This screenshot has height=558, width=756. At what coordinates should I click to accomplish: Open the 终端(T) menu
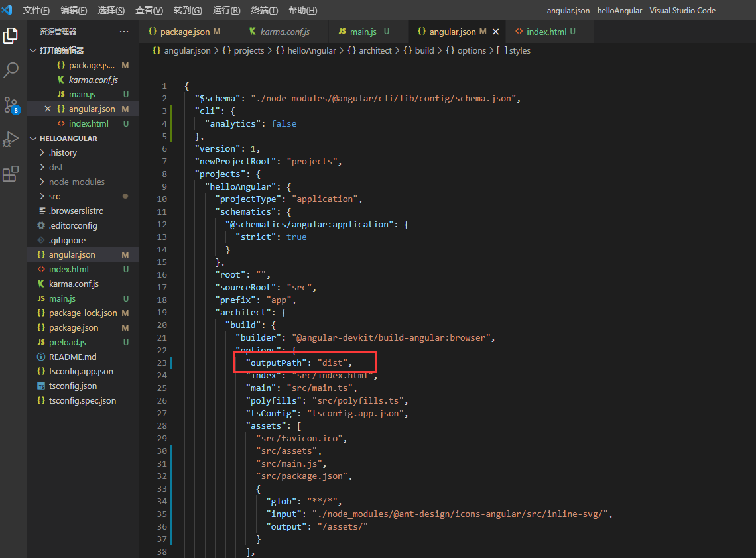pyautogui.click(x=264, y=10)
